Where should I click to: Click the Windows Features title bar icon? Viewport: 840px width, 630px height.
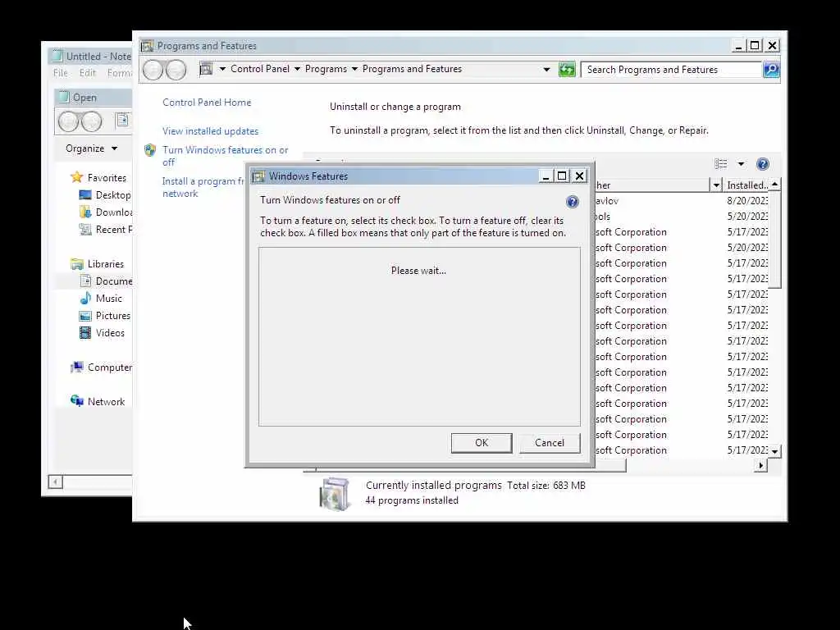(258, 176)
